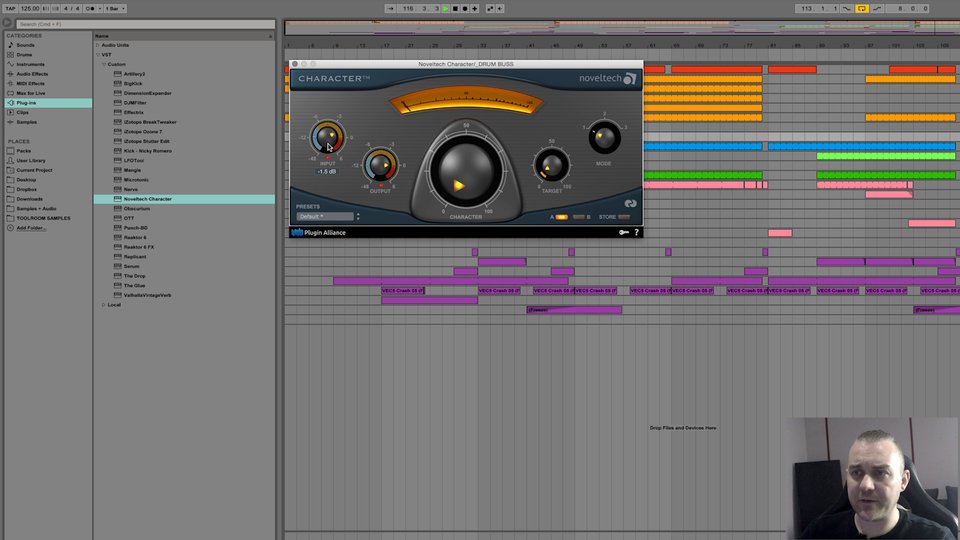
Task: Collapse the Custom folder
Action: point(104,64)
